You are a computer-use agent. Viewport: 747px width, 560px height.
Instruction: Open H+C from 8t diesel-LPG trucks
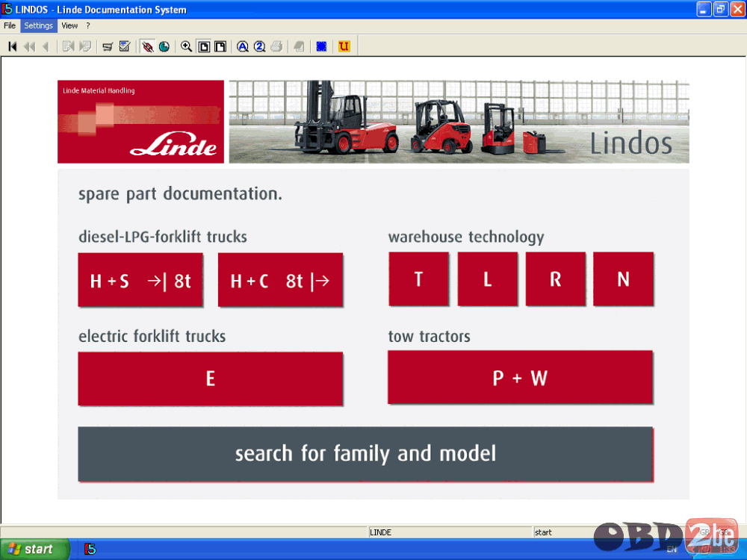pyautogui.click(x=280, y=280)
